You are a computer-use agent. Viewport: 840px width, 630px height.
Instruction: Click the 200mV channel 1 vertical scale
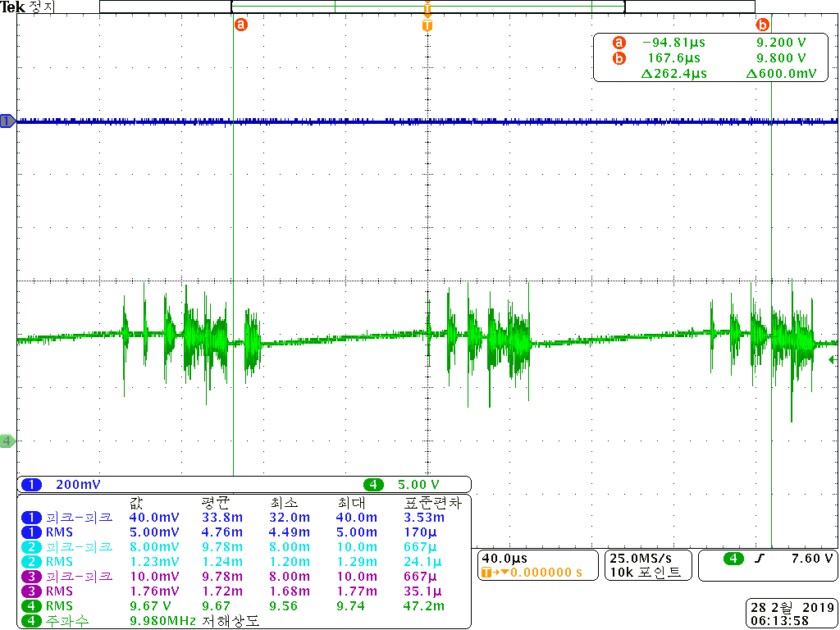(x=78, y=485)
